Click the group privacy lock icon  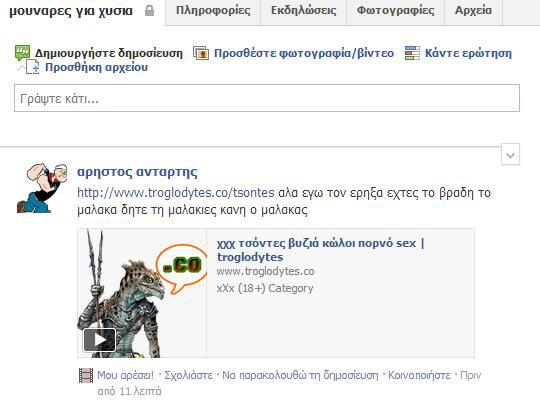(149, 11)
